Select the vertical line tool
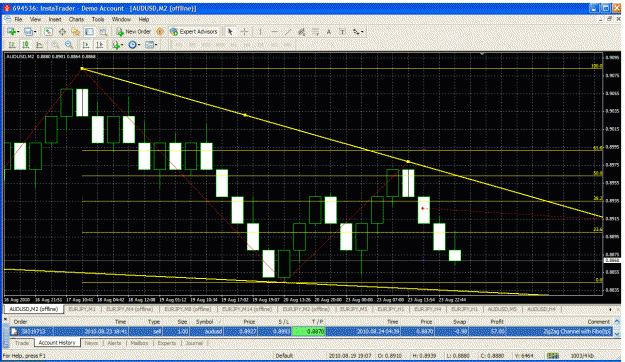625x362 pixels. [x=260, y=32]
